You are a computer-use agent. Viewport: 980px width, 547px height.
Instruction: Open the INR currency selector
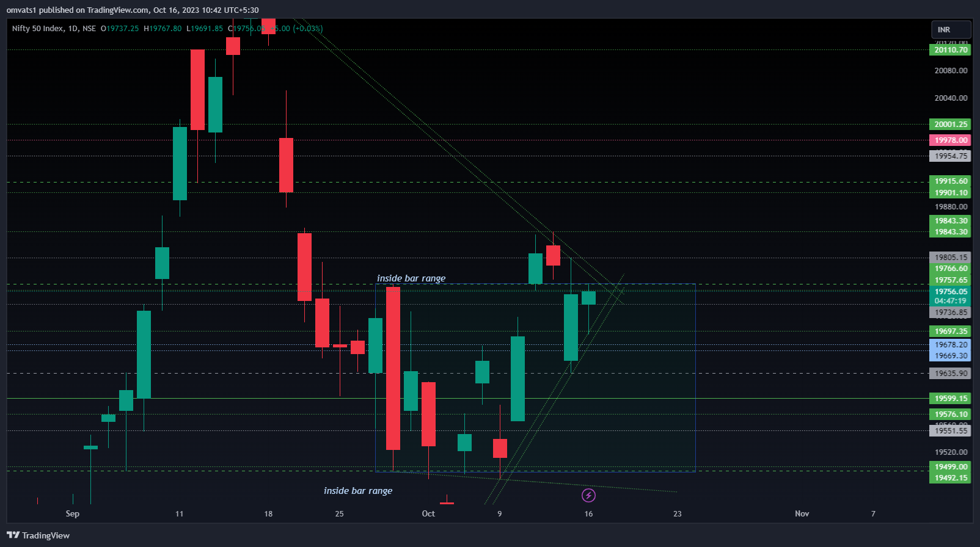click(x=951, y=29)
